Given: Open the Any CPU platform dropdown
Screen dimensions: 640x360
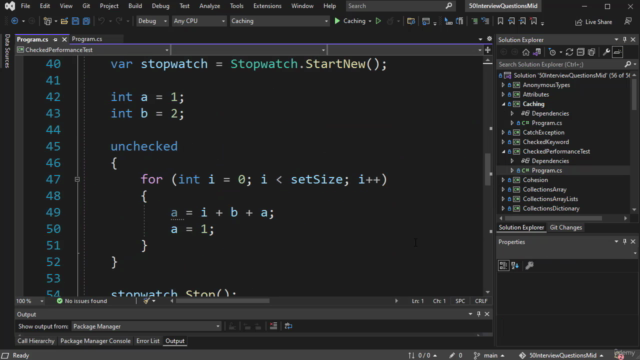Looking at the screenshot, I should (199, 21).
